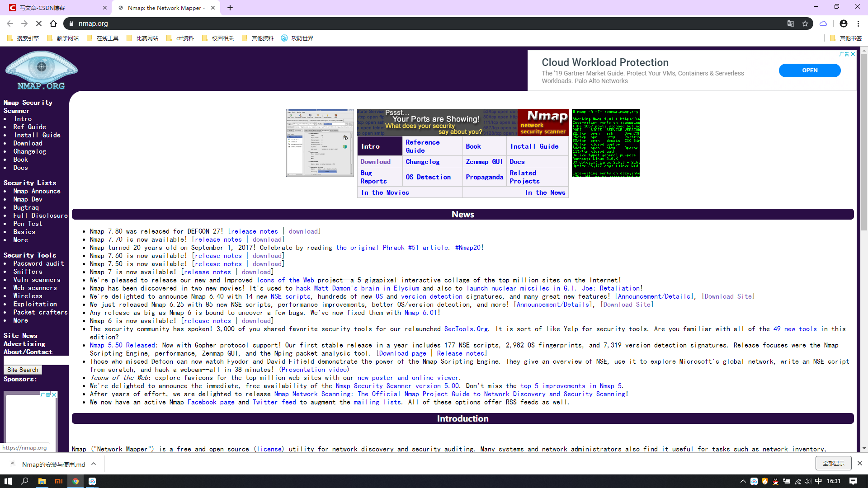Open the translate page icon in address bar
This screenshot has width=868, height=488.
pyautogui.click(x=790, y=23)
